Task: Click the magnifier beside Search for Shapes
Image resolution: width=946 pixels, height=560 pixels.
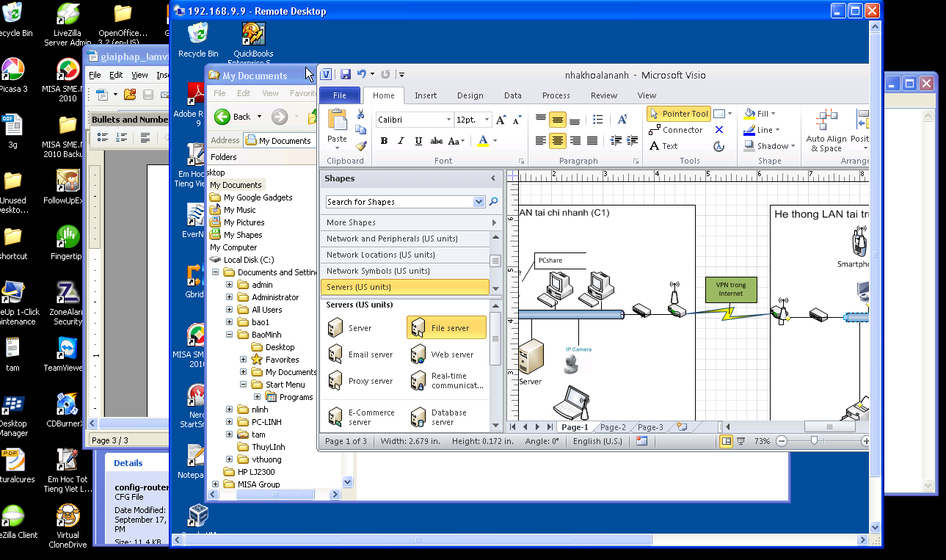Action: tap(494, 202)
